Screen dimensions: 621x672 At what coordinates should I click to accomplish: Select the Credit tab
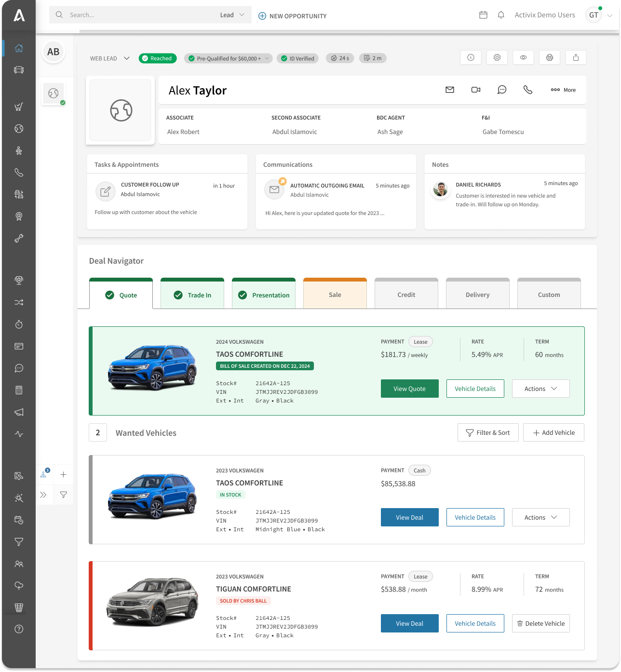[x=406, y=295]
